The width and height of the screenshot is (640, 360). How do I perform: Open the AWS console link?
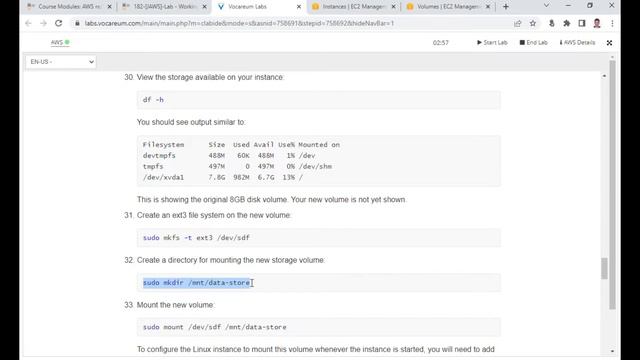pyautogui.click(x=57, y=42)
